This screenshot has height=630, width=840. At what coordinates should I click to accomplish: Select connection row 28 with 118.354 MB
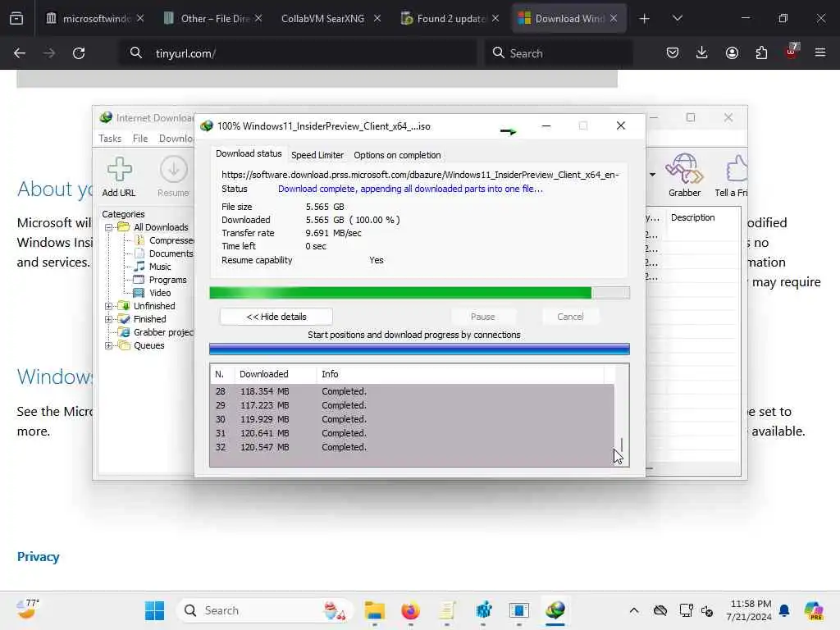tap(412, 391)
